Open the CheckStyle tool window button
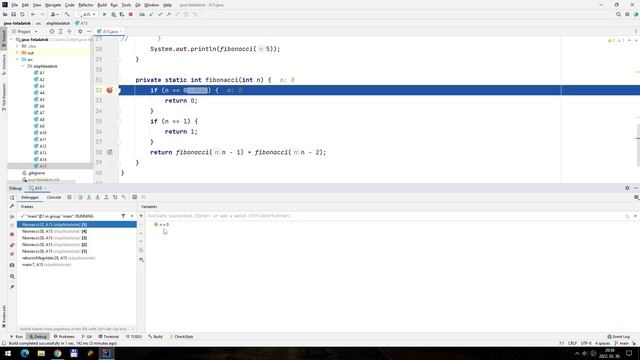This screenshot has width=640, height=360. click(x=181, y=337)
